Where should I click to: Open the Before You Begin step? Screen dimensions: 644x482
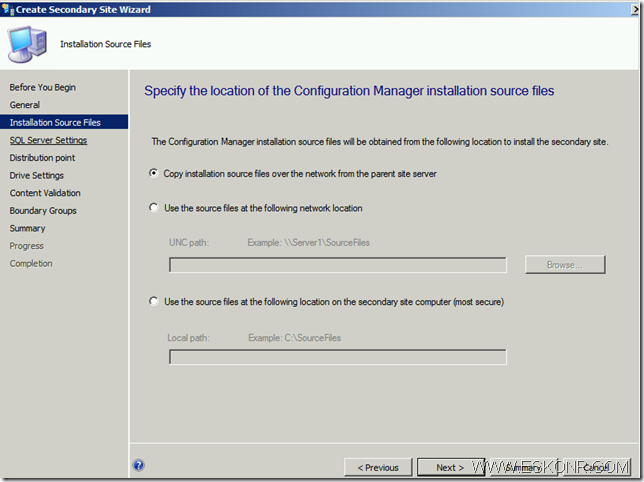tap(43, 87)
